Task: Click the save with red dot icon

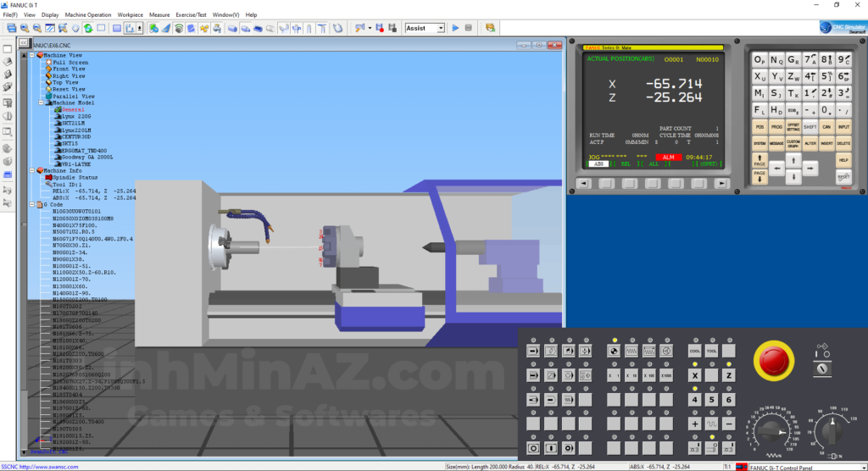Action: pyautogui.click(x=380, y=28)
